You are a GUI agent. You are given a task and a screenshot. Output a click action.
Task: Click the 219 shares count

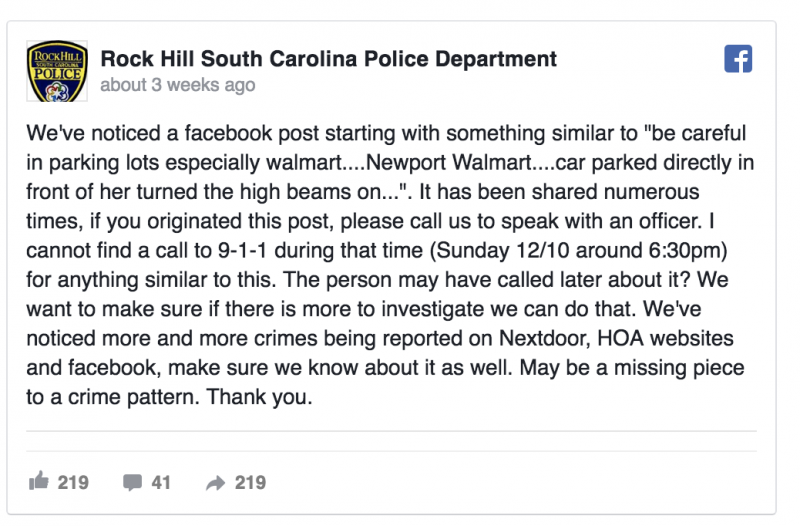pyautogui.click(x=250, y=482)
